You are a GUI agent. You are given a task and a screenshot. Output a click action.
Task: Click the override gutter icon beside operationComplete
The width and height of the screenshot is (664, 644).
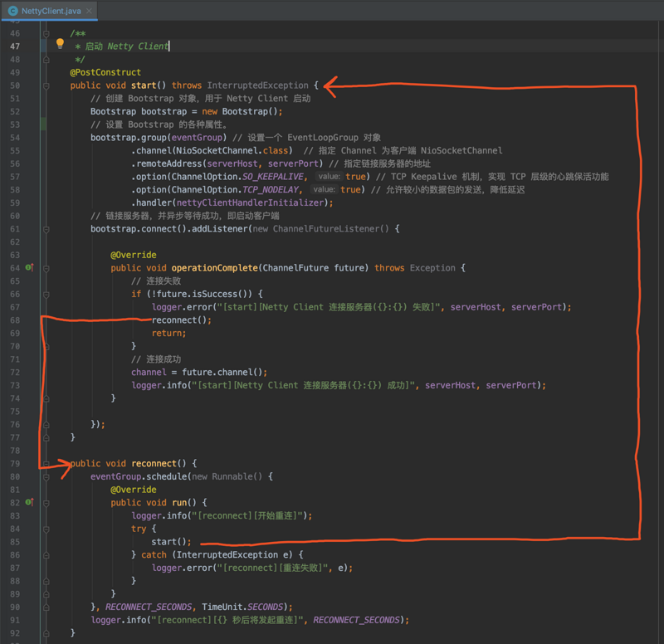pos(28,268)
